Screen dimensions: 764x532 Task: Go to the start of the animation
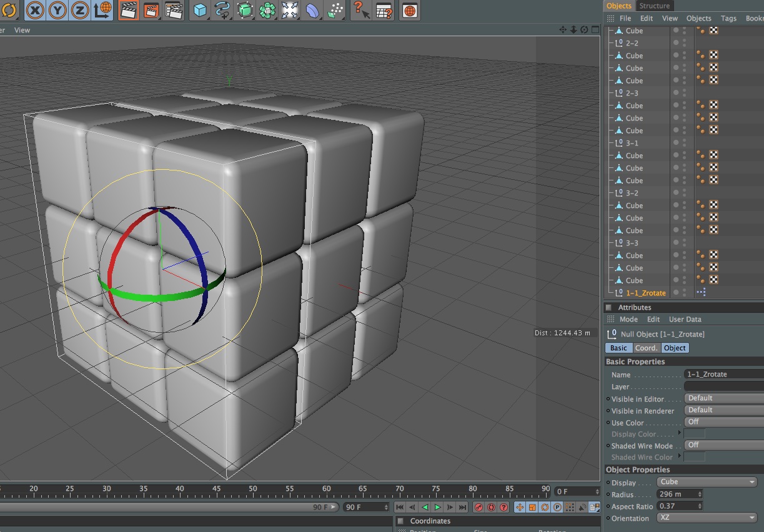tap(400, 507)
